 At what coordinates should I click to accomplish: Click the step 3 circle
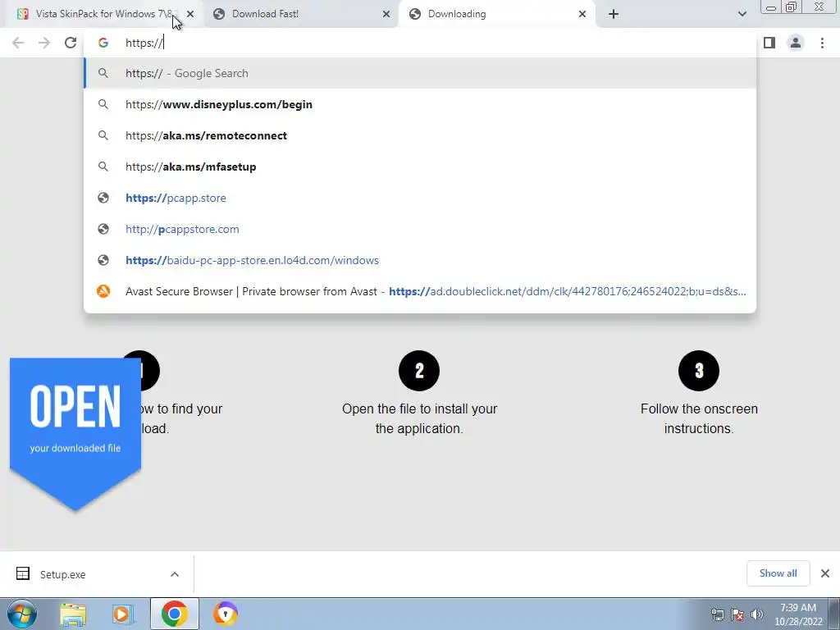click(x=699, y=371)
